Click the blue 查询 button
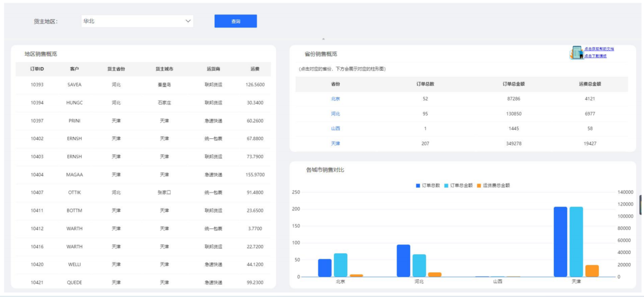The width and height of the screenshot is (644, 297). point(236,21)
